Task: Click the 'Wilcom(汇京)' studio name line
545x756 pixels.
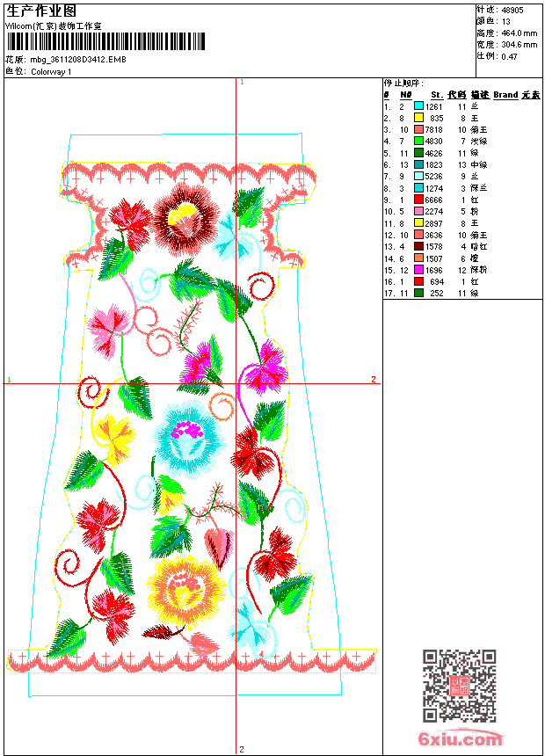Action: click(53, 26)
